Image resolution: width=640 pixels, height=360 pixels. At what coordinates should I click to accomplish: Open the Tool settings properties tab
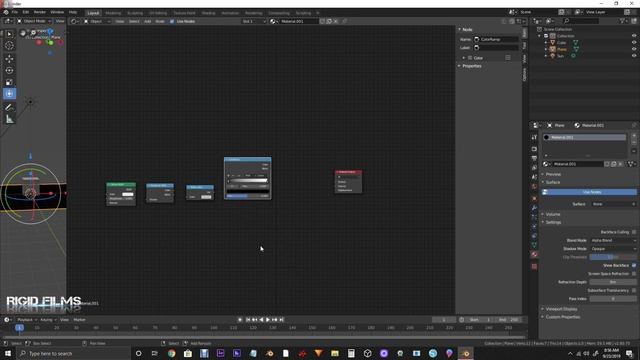point(534,137)
